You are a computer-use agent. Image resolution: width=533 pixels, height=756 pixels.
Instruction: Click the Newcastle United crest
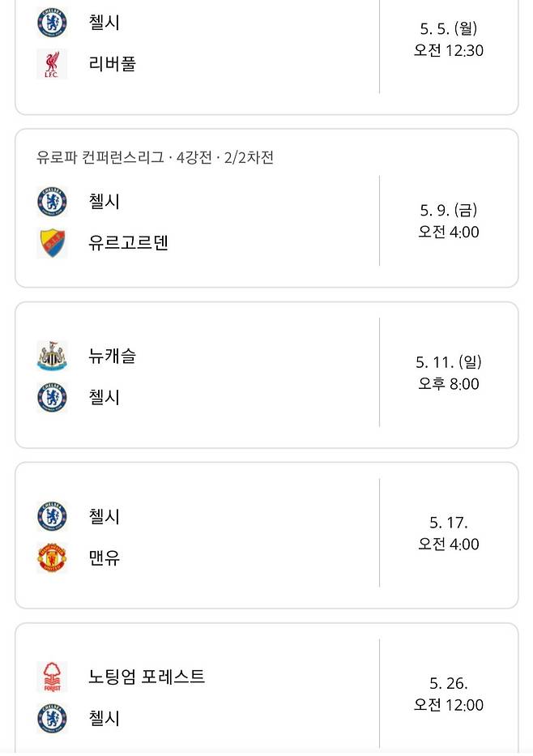[50, 356]
